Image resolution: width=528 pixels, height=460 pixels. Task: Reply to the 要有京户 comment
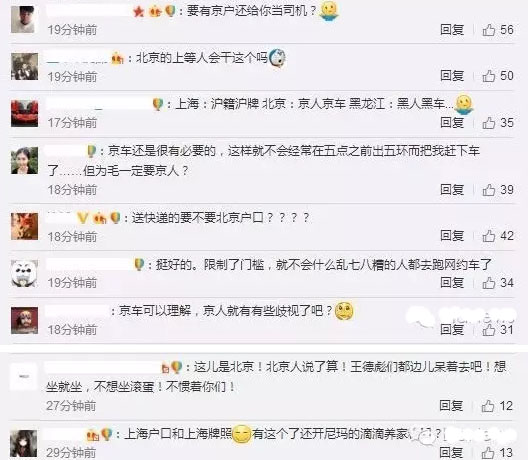(x=452, y=30)
